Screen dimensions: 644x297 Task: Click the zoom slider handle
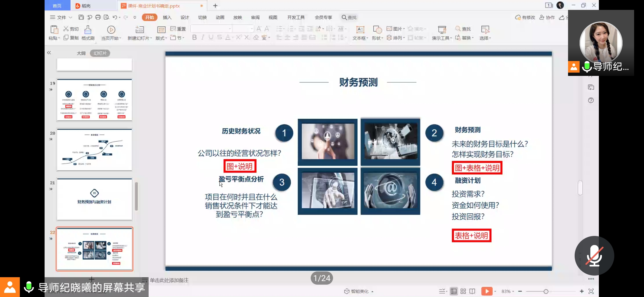pyautogui.click(x=546, y=291)
